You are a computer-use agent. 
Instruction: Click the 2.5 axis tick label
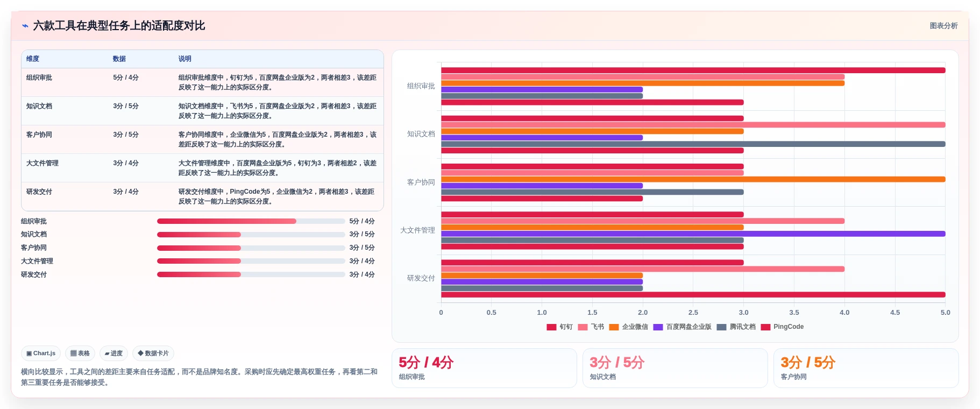click(693, 313)
